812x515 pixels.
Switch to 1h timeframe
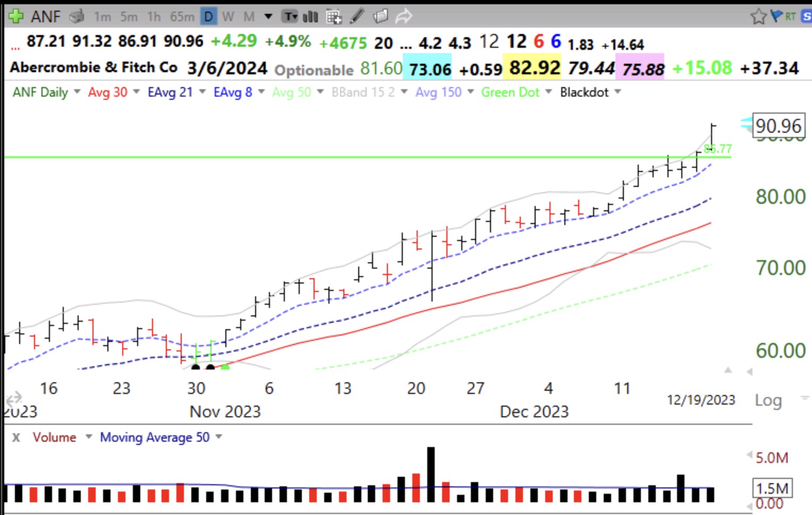click(x=154, y=17)
